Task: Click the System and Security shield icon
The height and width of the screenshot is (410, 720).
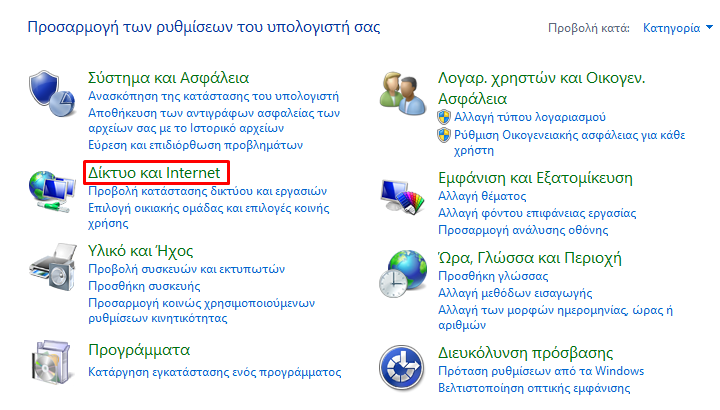Action: point(52,93)
